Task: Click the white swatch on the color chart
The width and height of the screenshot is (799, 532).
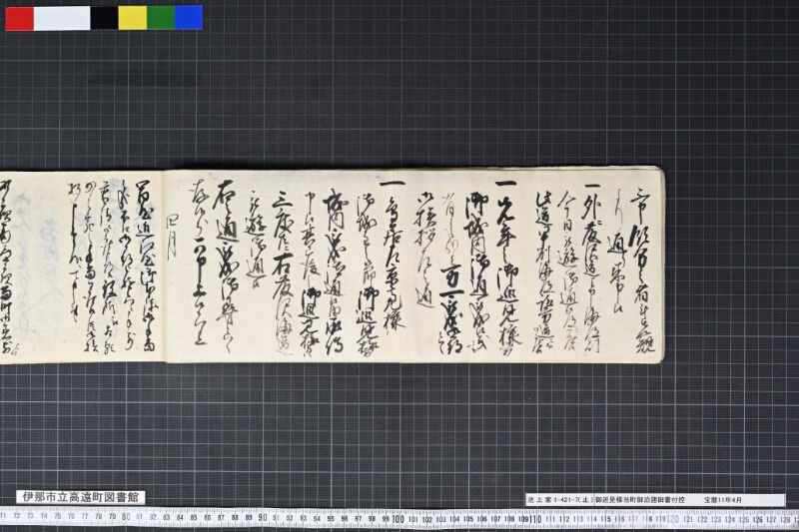Action: pos(62,18)
